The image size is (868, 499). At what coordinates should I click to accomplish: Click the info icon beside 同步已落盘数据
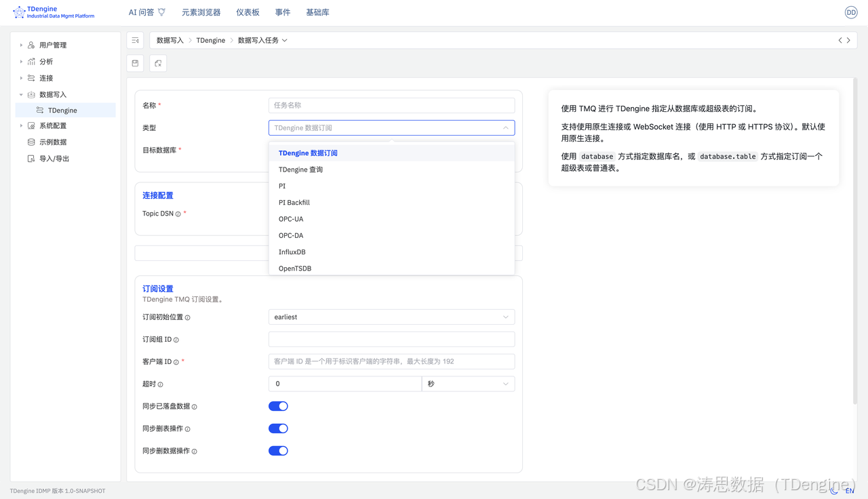pyautogui.click(x=195, y=407)
